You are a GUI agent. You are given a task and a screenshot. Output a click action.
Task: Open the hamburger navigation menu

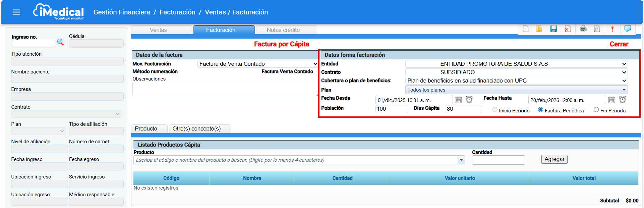click(16, 12)
